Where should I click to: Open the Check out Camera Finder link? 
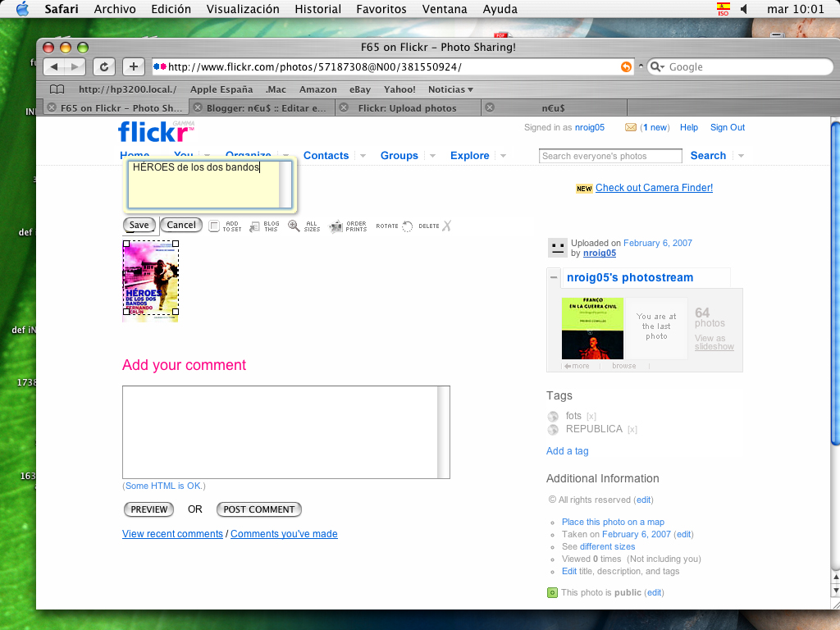tap(654, 188)
